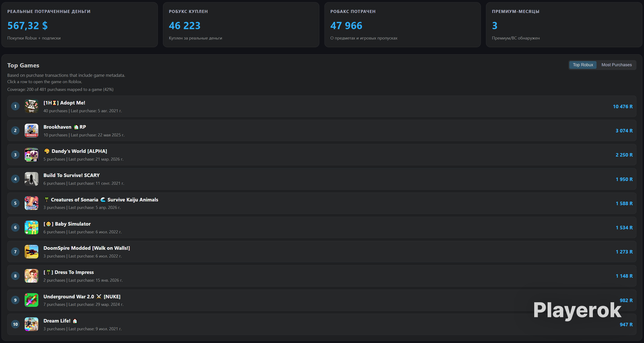Open Underground War 2.0 [NUKE] title
This screenshot has width=644, height=343.
pos(82,297)
